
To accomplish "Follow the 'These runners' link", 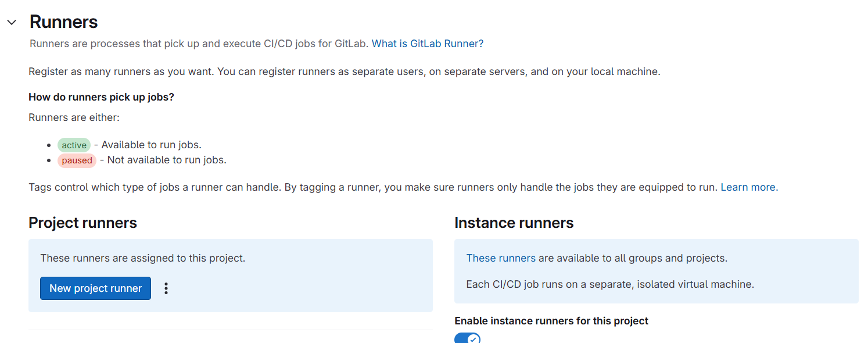I will point(501,258).
